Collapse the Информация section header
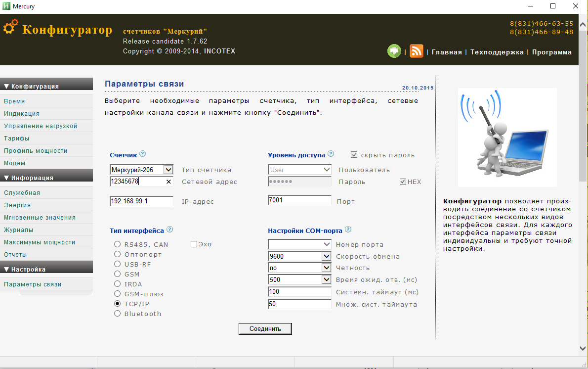 click(46, 176)
